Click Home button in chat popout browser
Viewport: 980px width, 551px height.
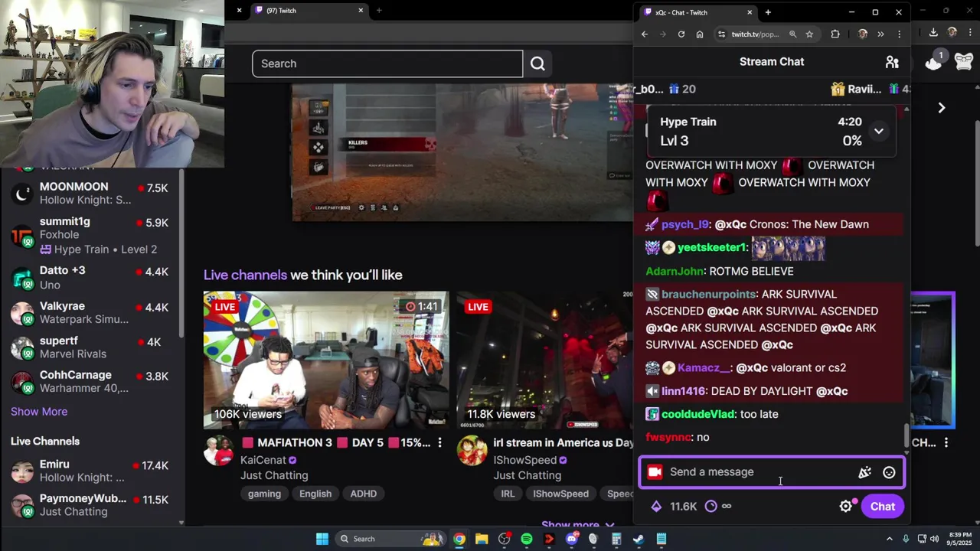pos(699,34)
